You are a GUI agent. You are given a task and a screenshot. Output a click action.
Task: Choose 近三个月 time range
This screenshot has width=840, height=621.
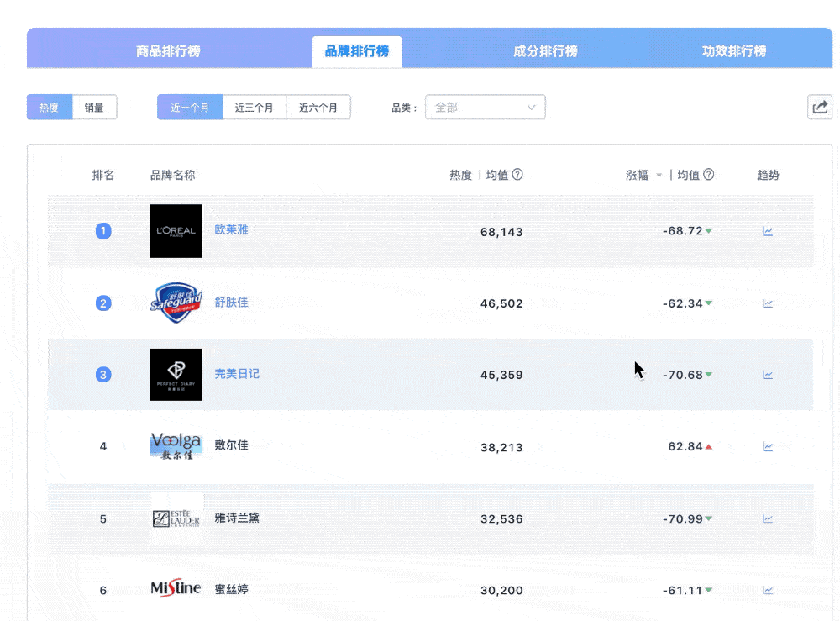[254, 108]
